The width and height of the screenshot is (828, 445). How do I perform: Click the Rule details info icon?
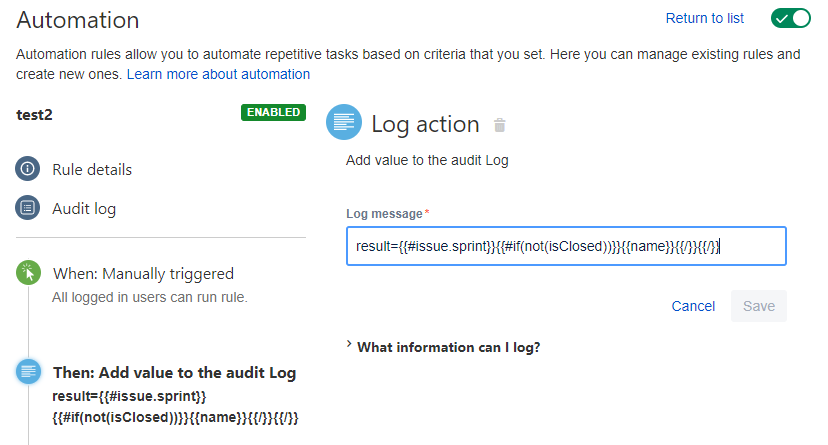27,169
